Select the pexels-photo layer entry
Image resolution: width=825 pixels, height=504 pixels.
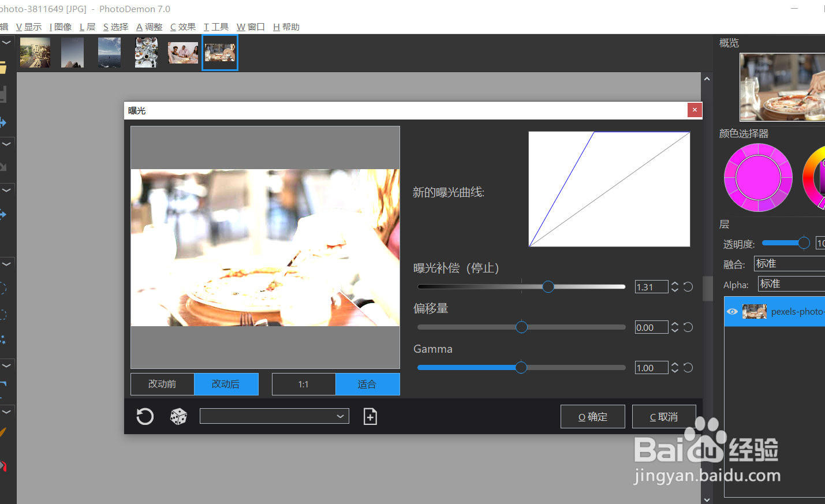pos(775,312)
